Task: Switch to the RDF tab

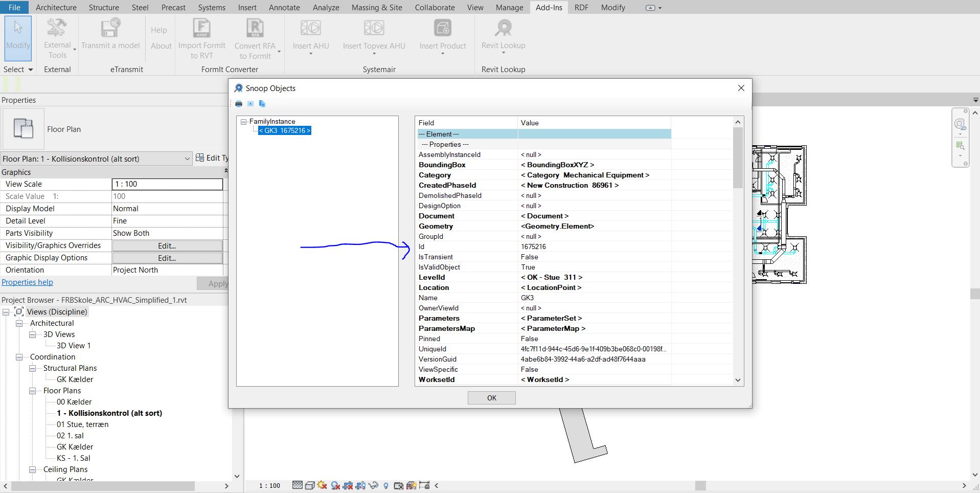Action: 581,7
